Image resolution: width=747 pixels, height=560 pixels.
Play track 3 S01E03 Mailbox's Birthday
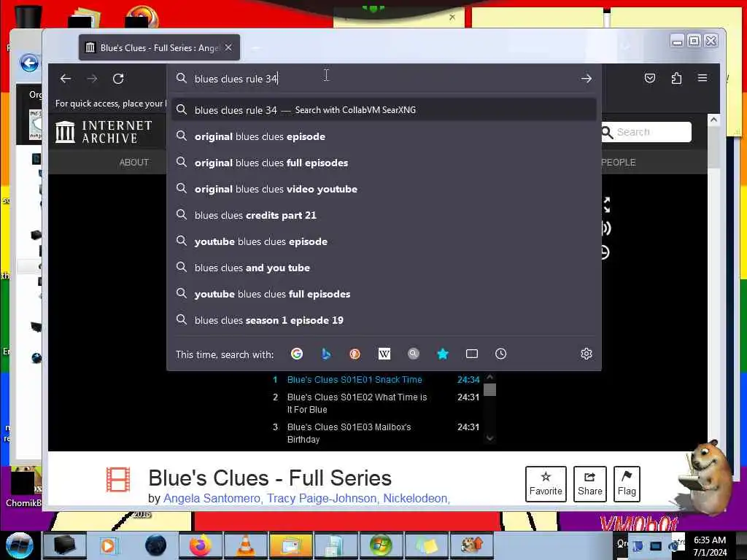click(x=349, y=433)
